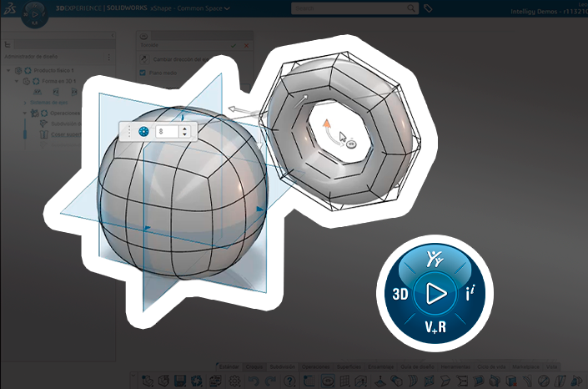Select the Forma en 3D 1 tree label
This screenshot has width=588, height=389.
pos(59,81)
